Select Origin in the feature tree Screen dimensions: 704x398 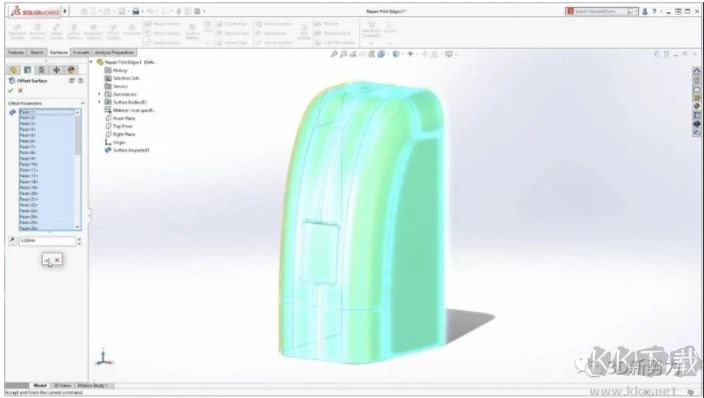tap(119, 142)
